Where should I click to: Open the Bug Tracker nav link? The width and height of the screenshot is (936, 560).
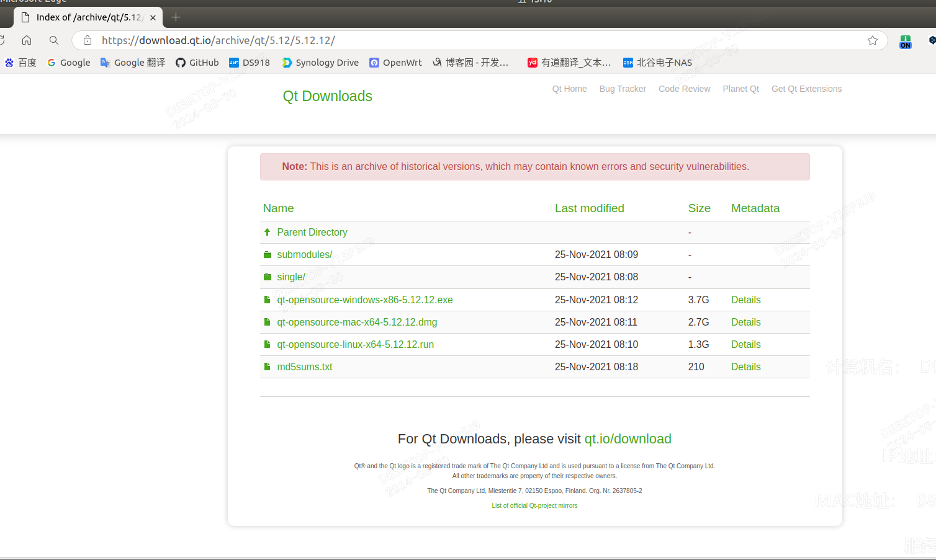tap(623, 89)
